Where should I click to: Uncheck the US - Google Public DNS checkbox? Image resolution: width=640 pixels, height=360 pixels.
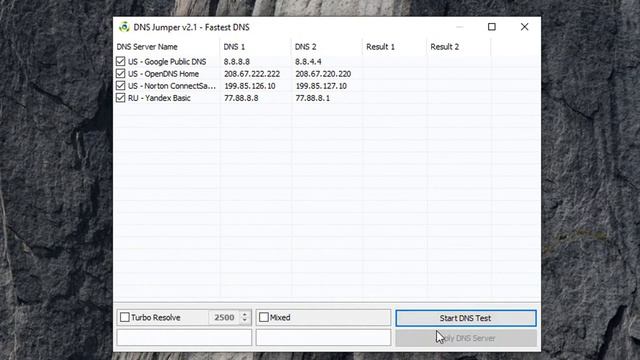120,62
